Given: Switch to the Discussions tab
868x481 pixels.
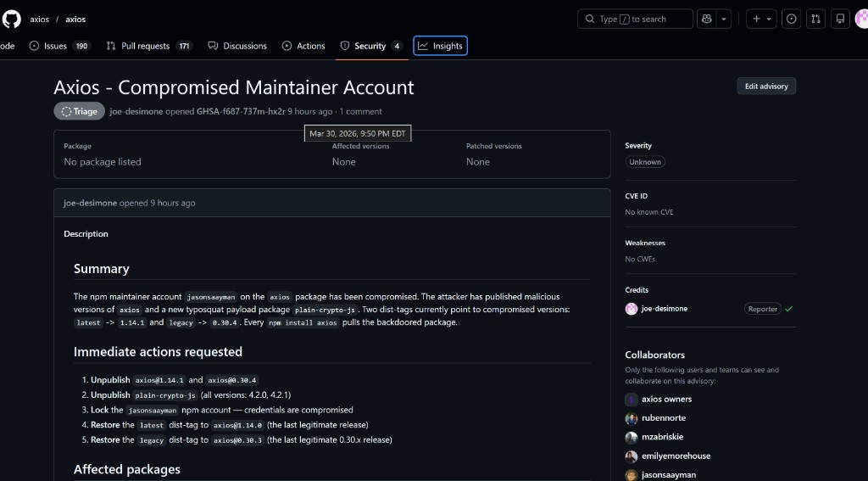Looking at the screenshot, I should pyautogui.click(x=237, y=46).
